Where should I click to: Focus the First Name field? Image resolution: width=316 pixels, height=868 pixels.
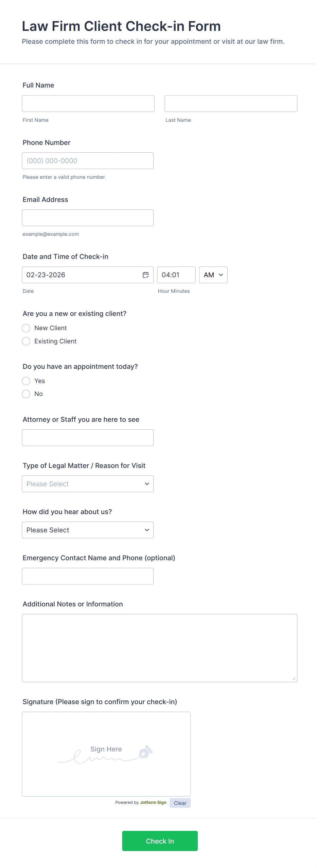click(88, 103)
